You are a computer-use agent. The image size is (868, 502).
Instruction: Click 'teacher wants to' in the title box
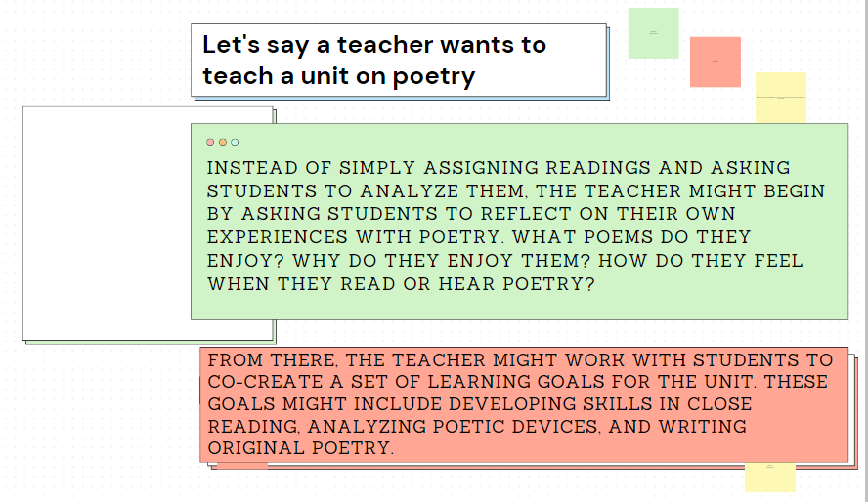pos(442,45)
